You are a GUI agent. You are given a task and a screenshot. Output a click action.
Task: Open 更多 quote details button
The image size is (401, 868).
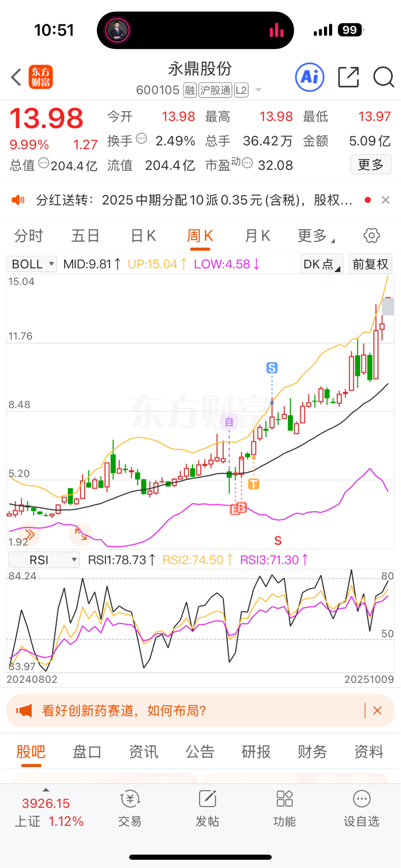coord(371,165)
